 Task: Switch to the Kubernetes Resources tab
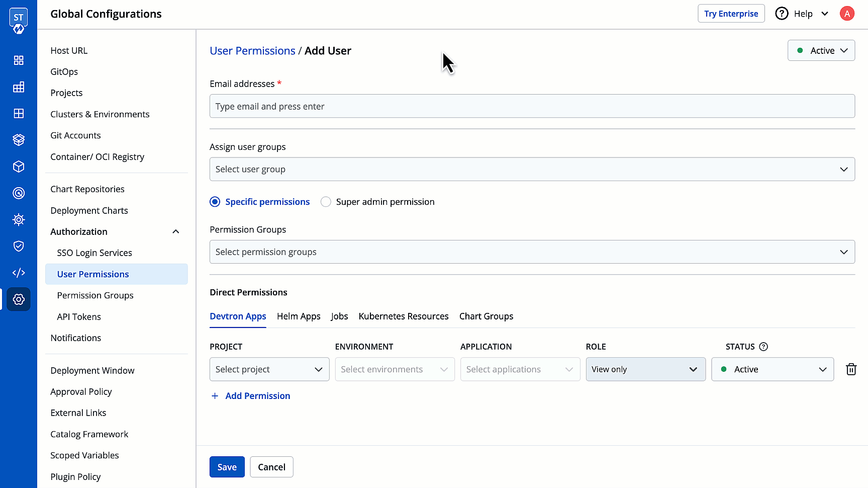(404, 316)
